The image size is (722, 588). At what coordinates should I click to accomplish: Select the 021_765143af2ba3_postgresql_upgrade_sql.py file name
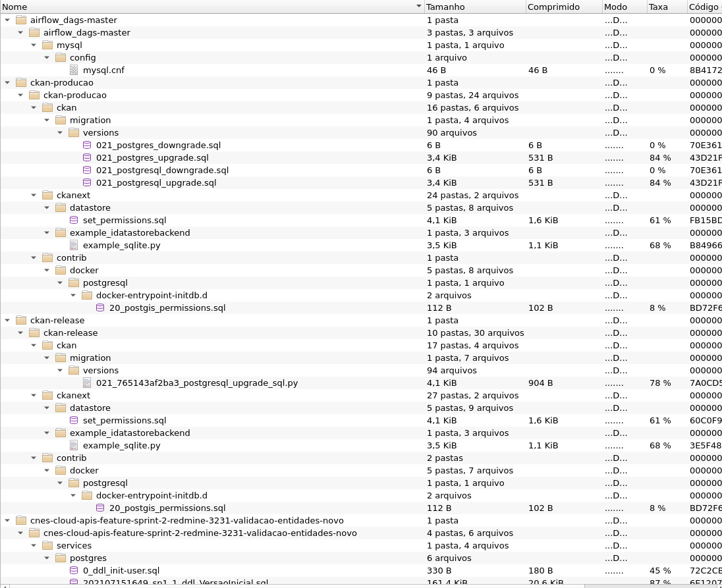(x=197, y=383)
